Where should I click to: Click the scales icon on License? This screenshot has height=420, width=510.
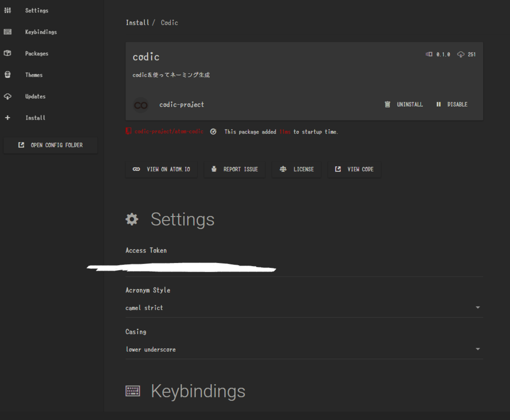tap(283, 169)
